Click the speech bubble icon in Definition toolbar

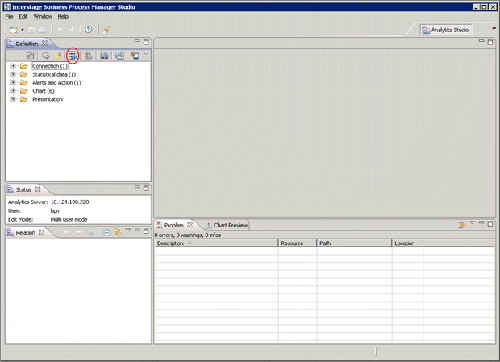[46, 56]
